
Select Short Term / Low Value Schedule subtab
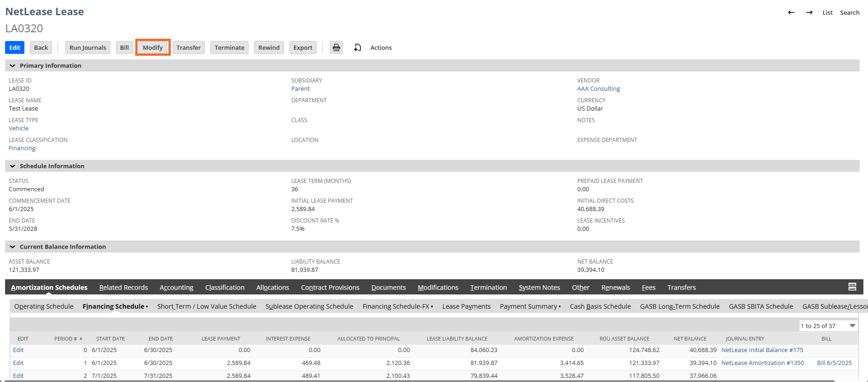tap(207, 306)
